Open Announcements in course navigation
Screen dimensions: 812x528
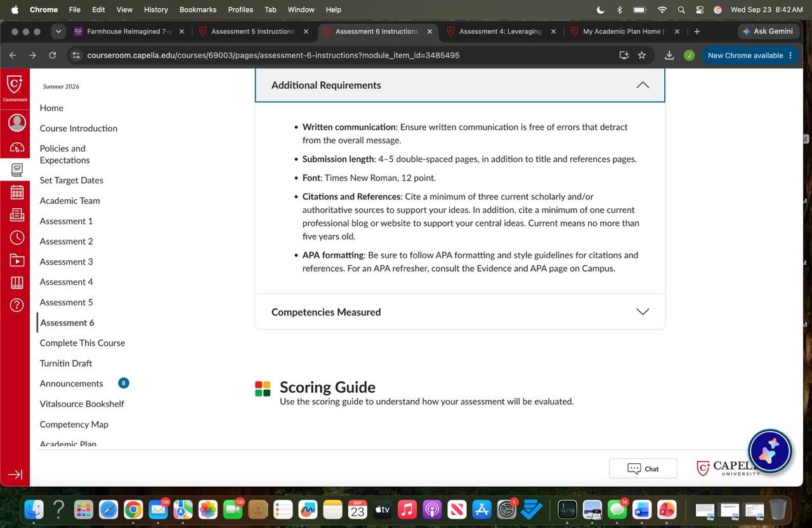(x=71, y=383)
